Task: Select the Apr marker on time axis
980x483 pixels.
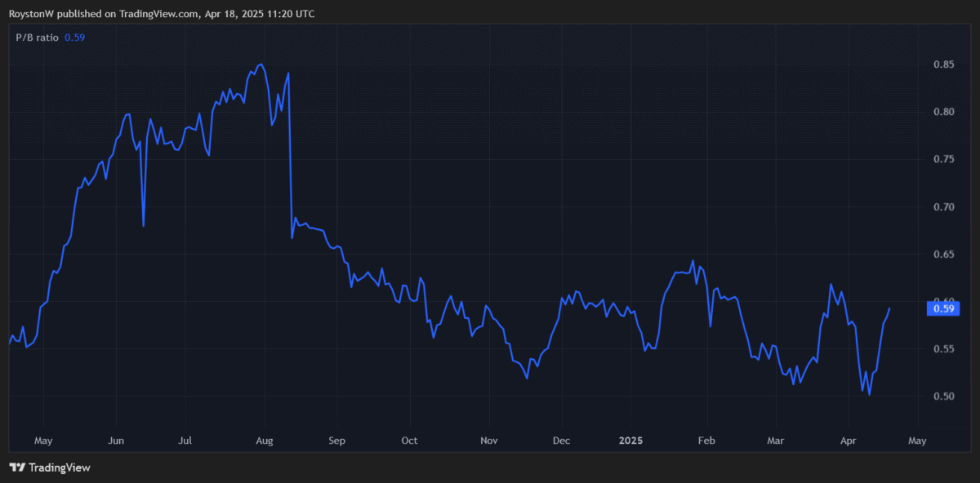Action: pos(847,441)
